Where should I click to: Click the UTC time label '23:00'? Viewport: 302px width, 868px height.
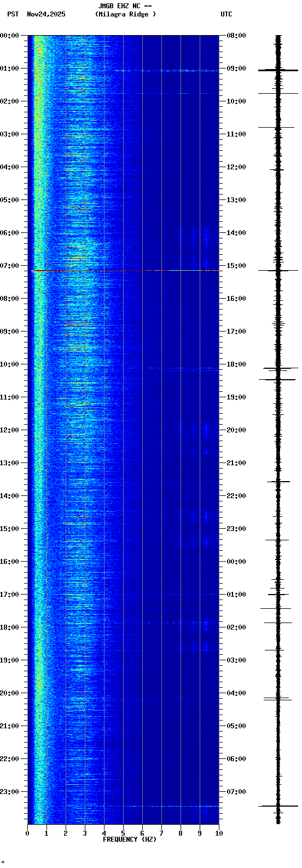[x=236, y=529]
